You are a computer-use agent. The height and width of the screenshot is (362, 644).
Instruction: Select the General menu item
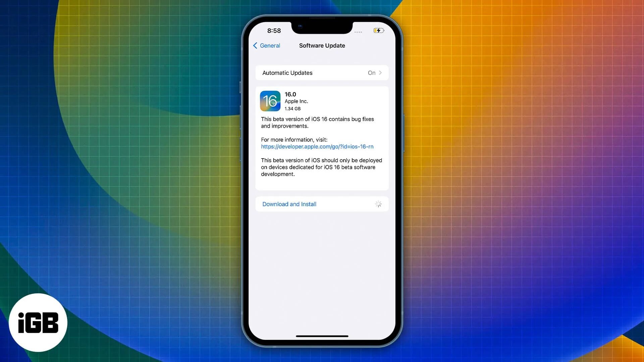coord(266,45)
